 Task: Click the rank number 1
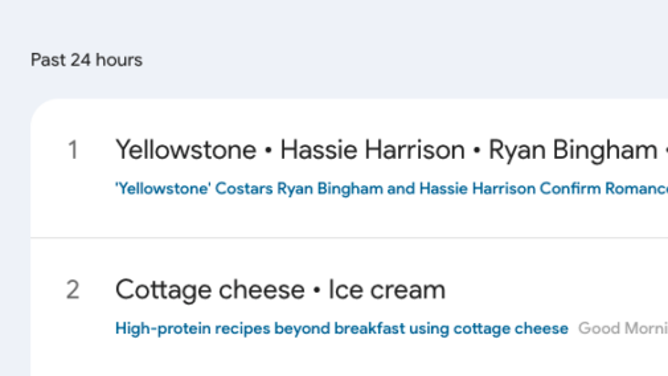pos(73,150)
